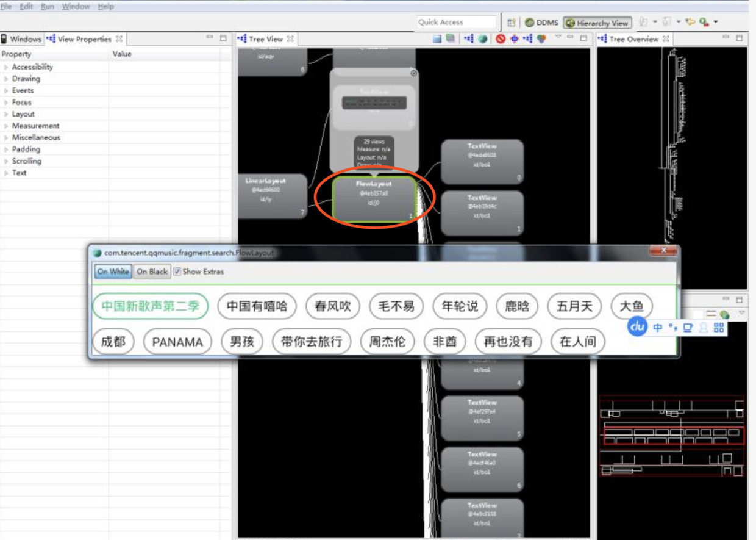Select the On White background toggle

pos(113,272)
